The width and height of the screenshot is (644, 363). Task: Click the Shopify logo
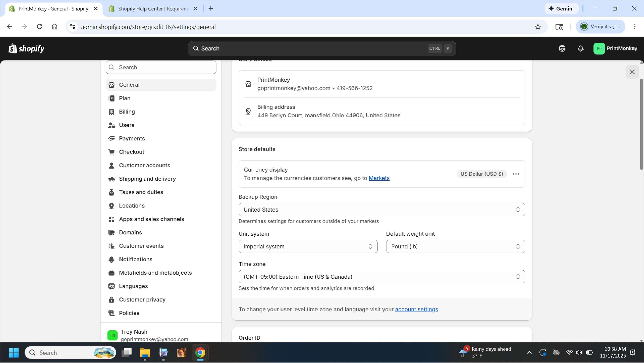tap(26, 49)
